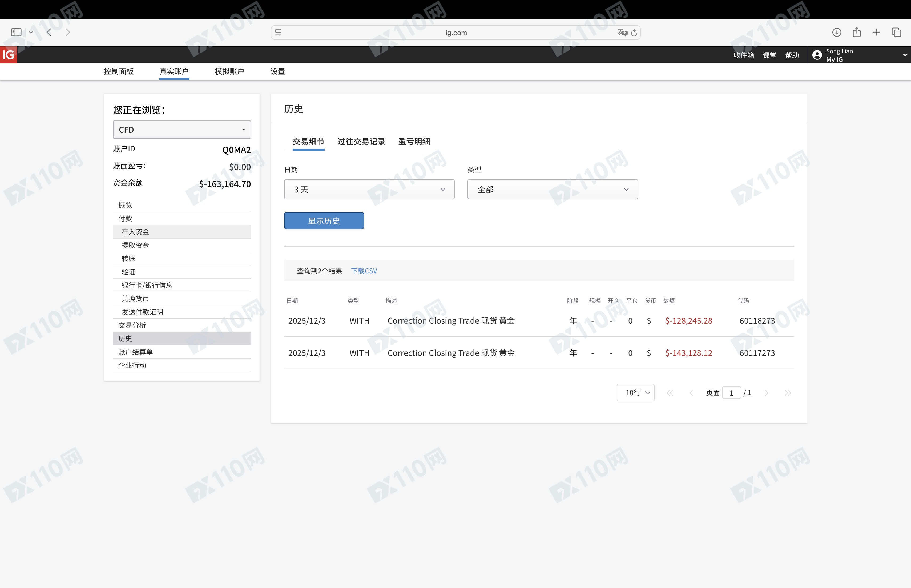Click the IG logo icon
911x588 pixels.
pos(9,55)
